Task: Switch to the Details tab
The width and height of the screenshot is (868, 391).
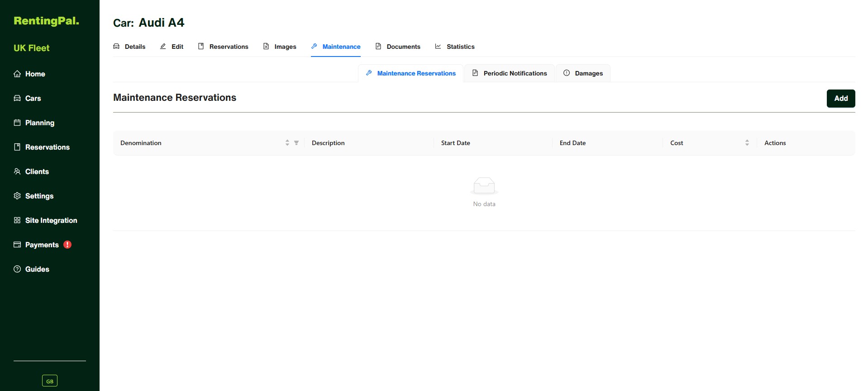Action: 129,47
